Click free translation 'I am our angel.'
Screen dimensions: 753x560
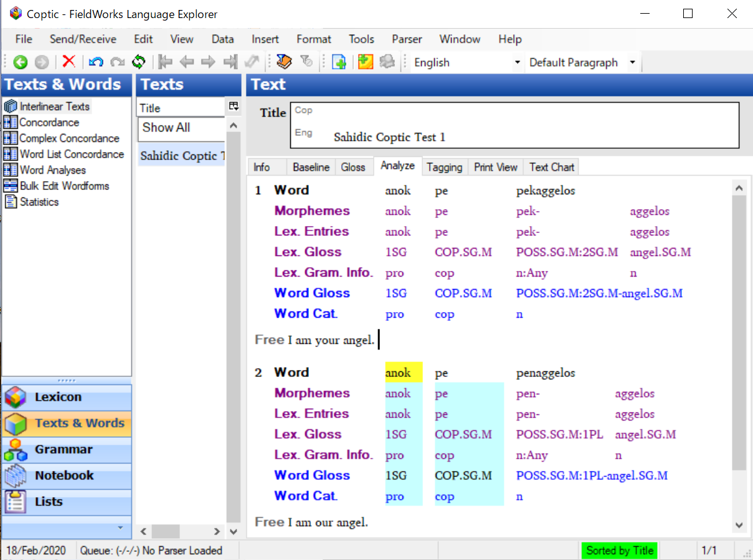point(328,522)
